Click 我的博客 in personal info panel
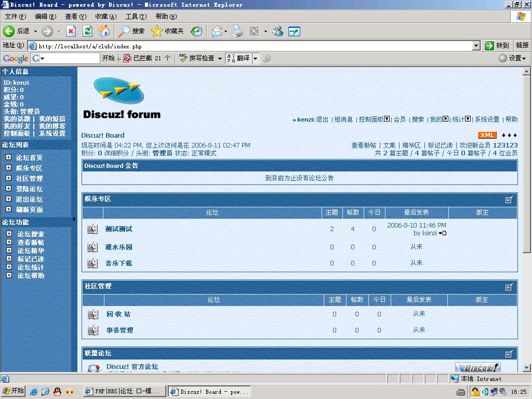 point(52,126)
